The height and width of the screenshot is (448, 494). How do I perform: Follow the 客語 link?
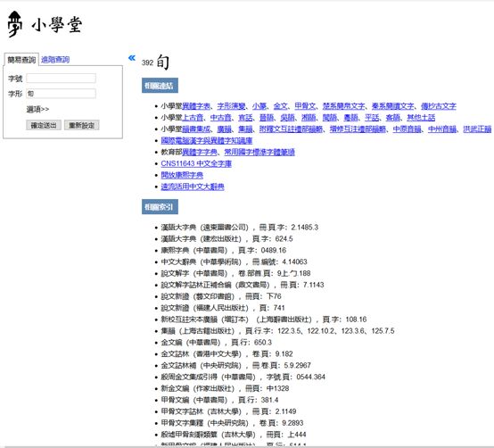click(393, 118)
